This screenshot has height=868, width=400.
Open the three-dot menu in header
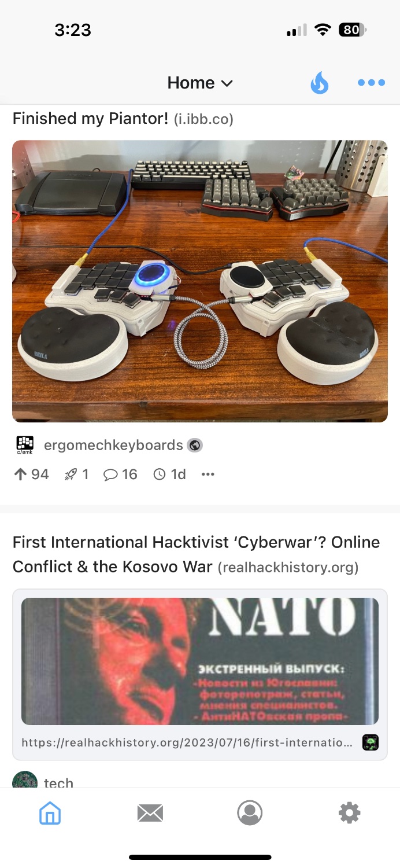[371, 83]
